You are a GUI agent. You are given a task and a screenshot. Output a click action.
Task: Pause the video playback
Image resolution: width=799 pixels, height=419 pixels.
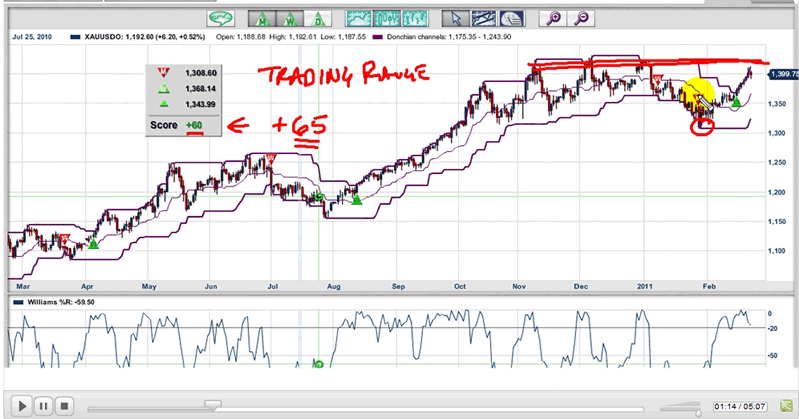click(x=43, y=406)
